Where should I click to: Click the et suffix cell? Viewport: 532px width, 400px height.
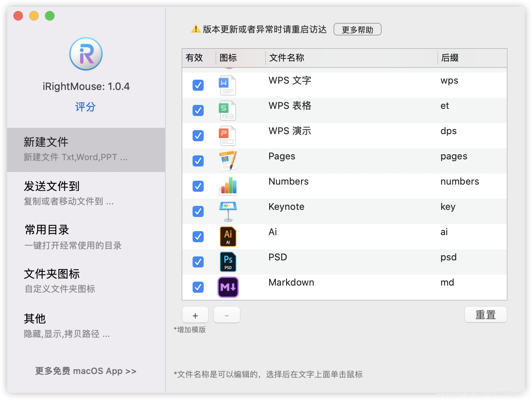pos(445,106)
